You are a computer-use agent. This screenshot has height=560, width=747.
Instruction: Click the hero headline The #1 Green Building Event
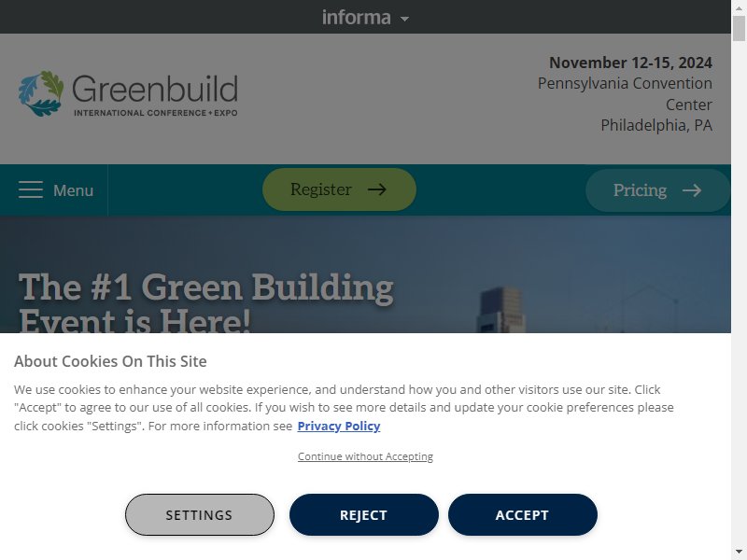(x=205, y=303)
